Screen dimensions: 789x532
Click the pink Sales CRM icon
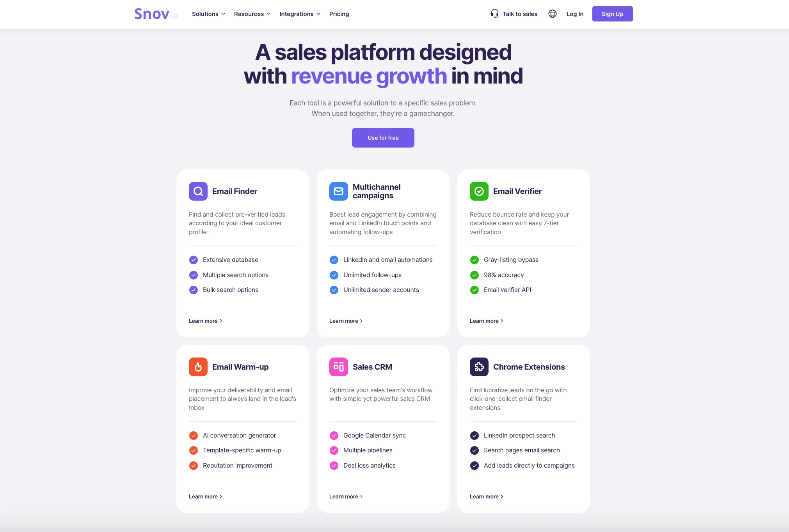coord(339,367)
